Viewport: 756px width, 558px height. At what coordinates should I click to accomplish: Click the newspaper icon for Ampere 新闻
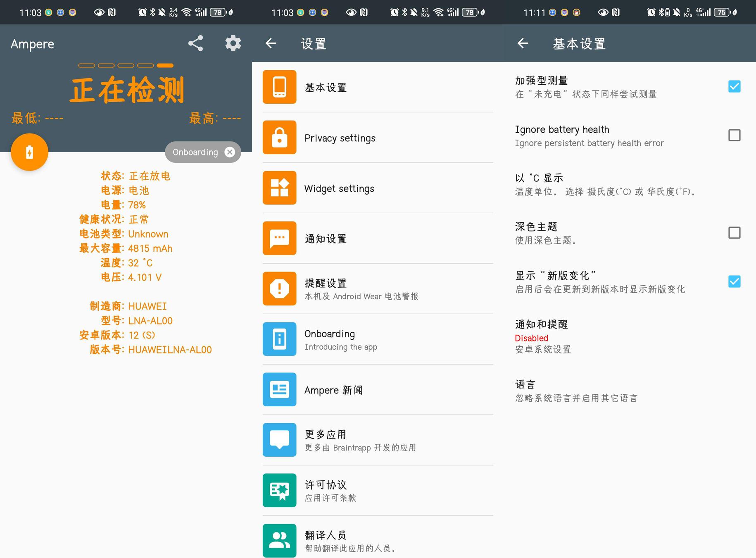tap(279, 389)
